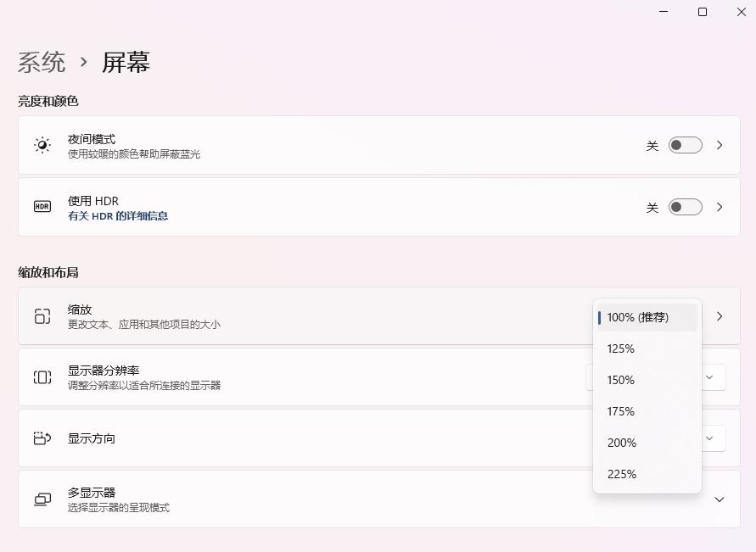
Task: Open Night light details chevron arrow
Action: (x=720, y=145)
